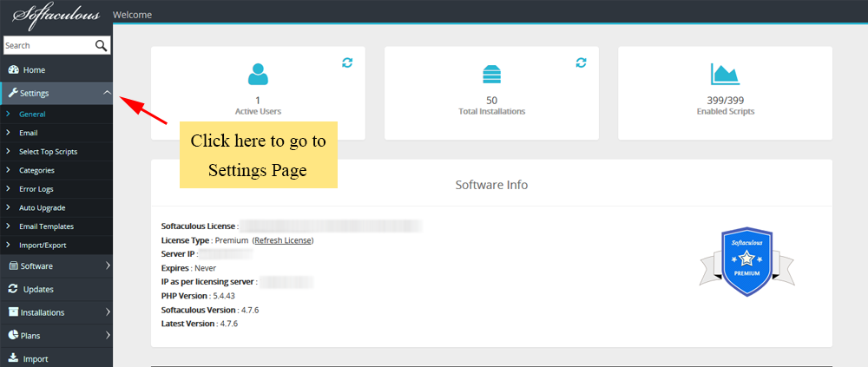Image resolution: width=868 pixels, height=367 pixels.
Task: Click the Home dashboard icon
Action: pyautogui.click(x=14, y=70)
